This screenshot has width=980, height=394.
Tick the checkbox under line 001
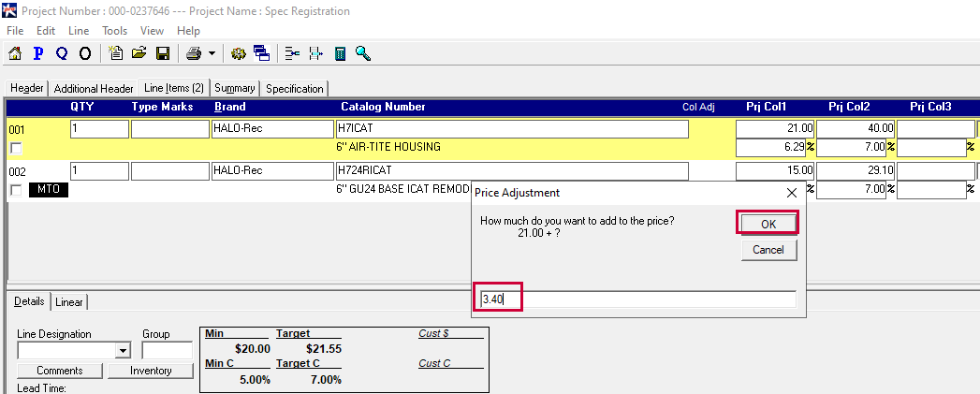15,148
